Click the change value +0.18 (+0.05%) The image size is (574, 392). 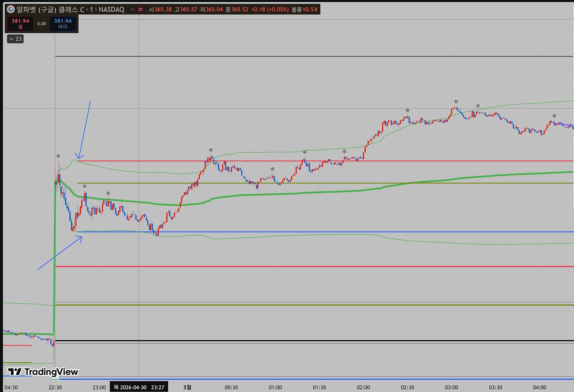tap(270, 9)
